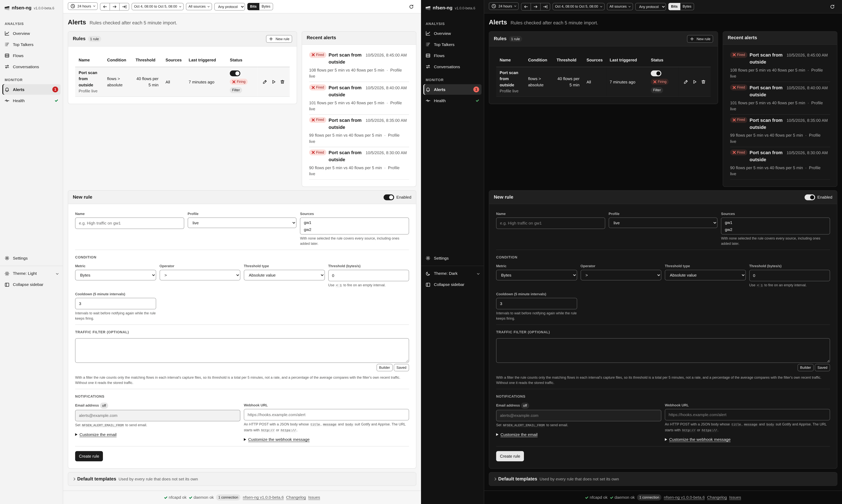Expand Default templates section, light pane
Image resolution: width=842 pixels, height=504 pixels.
pyautogui.click(x=242, y=479)
